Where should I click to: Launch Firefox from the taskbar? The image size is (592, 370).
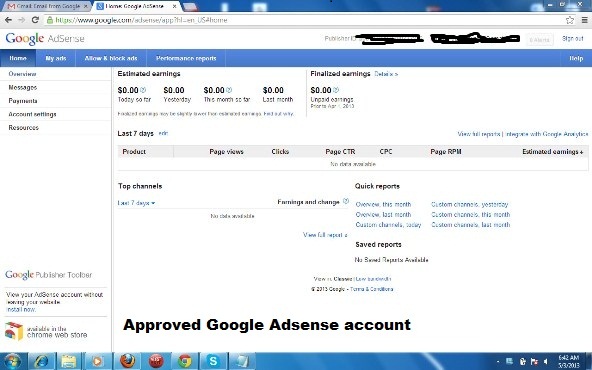pyautogui.click(x=128, y=361)
